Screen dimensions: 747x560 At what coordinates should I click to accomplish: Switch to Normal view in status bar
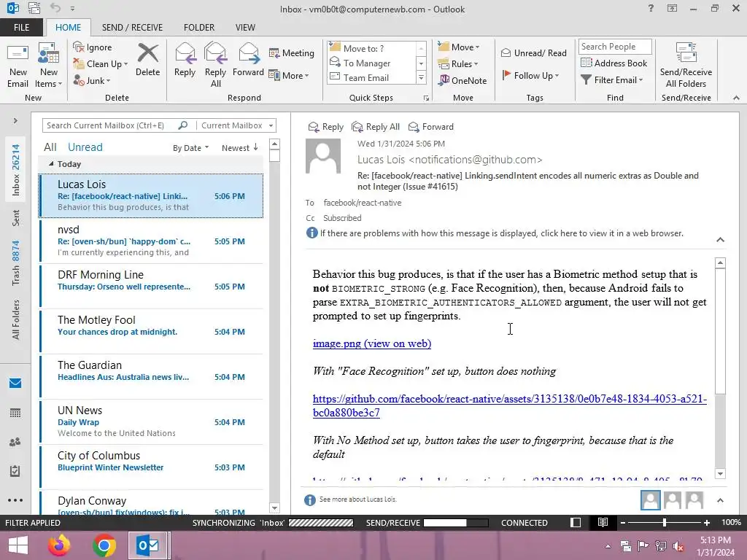tap(576, 522)
